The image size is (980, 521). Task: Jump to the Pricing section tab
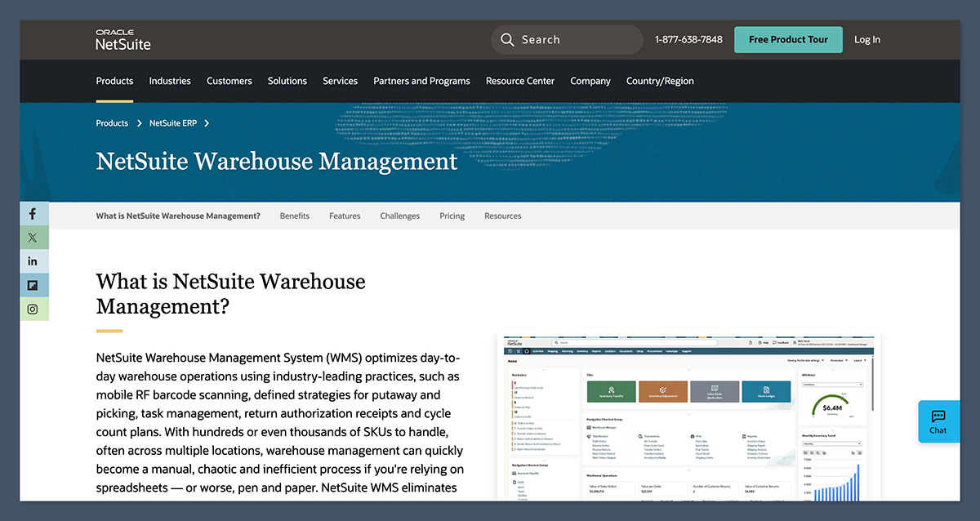452,216
